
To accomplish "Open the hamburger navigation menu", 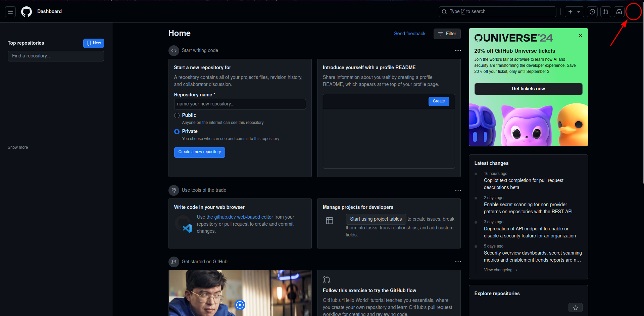I will (10, 12).
